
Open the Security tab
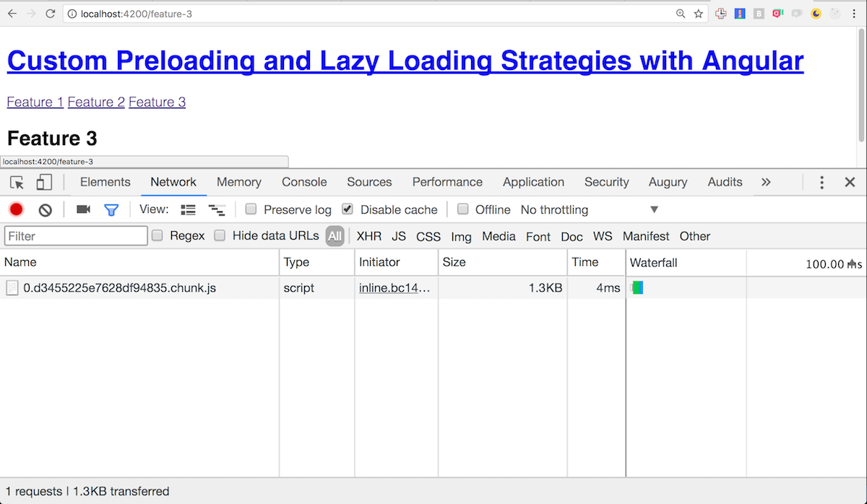[x=607, y=182]
